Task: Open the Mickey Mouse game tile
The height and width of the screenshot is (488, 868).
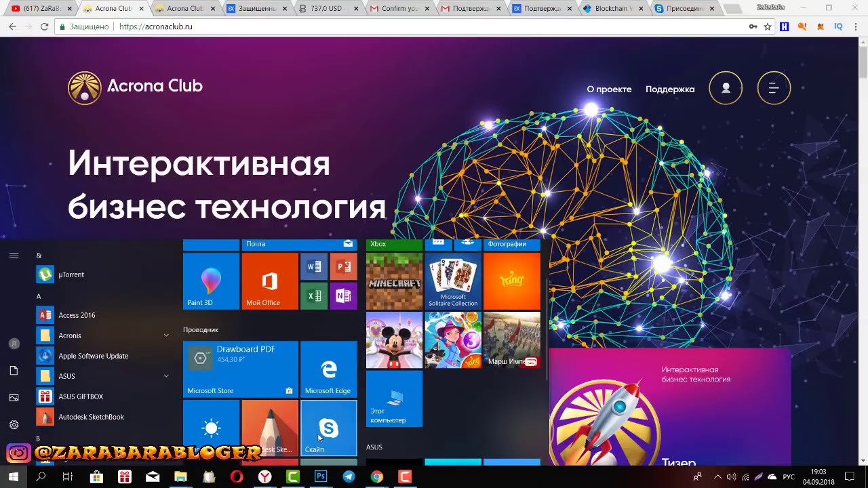Action: click(394, 340)
